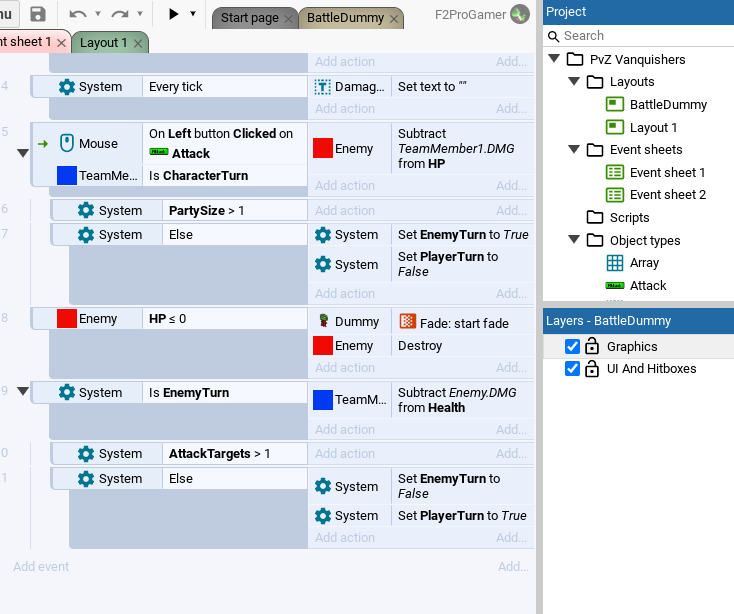Select the Event sheet 1 tab
The image size is (734, 614).
[25, 42]
